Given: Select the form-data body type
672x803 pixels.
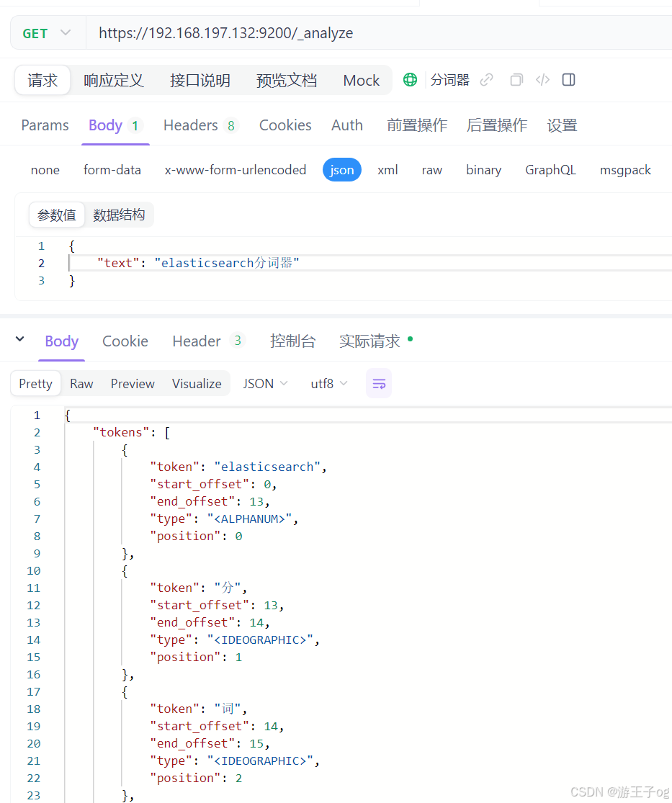Looking at the screenshot, I should coord(112,169).
